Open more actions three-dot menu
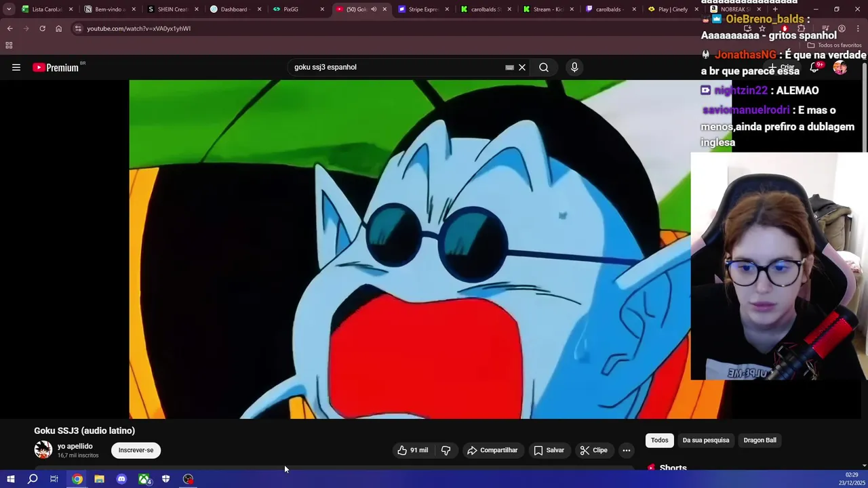 [x=627, y=450]
